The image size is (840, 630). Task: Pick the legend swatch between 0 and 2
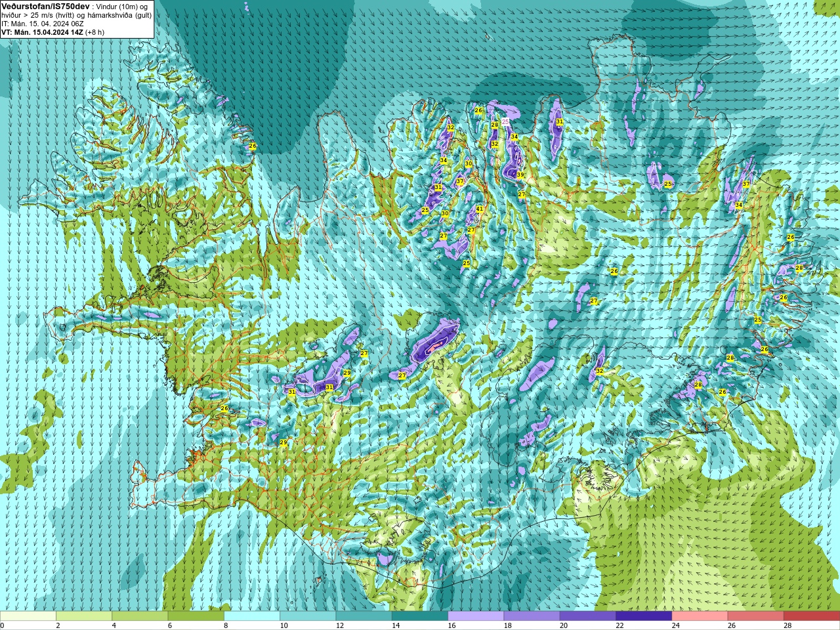click(x=28, y=616)
